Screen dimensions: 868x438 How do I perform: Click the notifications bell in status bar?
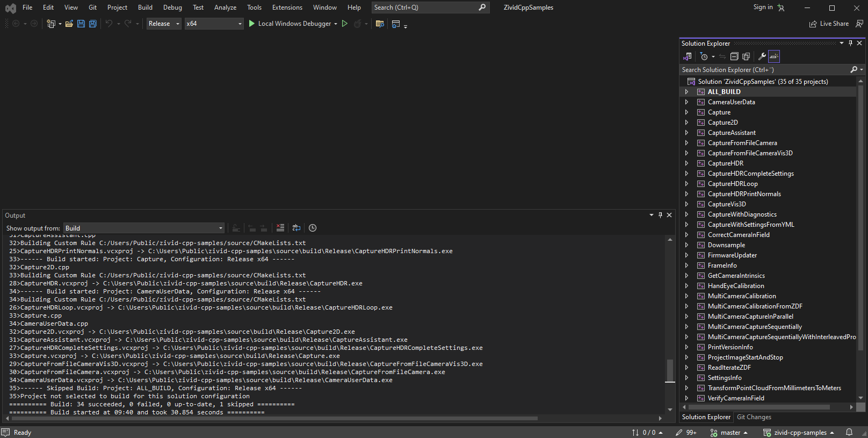(x=849, y=432)
